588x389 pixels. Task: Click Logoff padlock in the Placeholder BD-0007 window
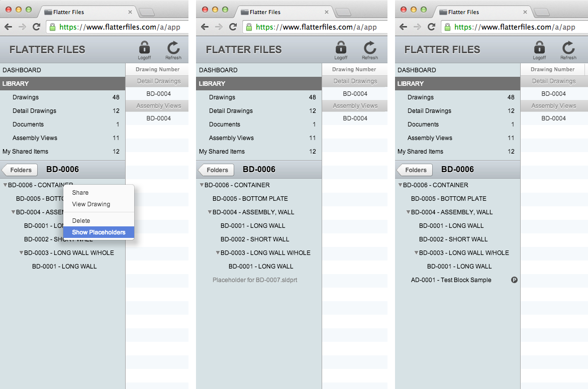[341, 48]
